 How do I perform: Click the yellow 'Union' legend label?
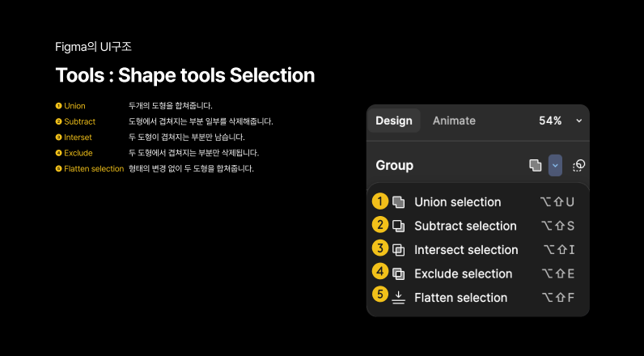point(74,106)
